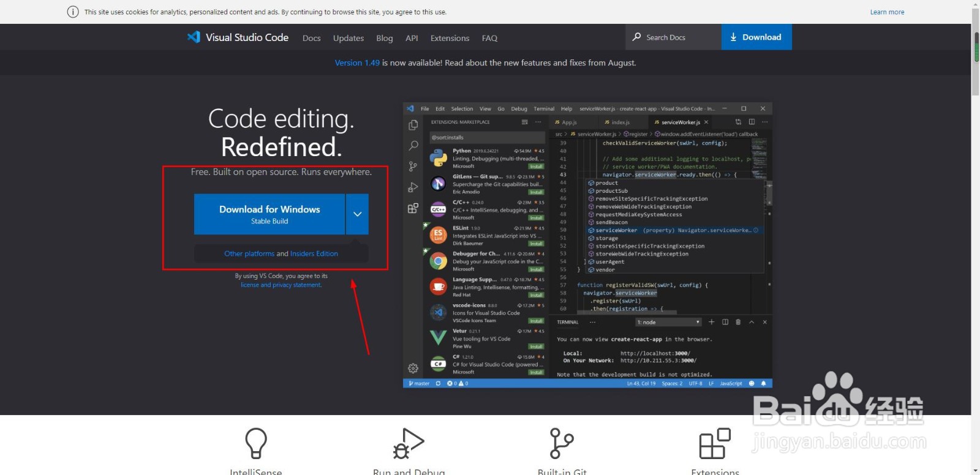Select Search icon in preview activity bar

click(x=413, y=146)
